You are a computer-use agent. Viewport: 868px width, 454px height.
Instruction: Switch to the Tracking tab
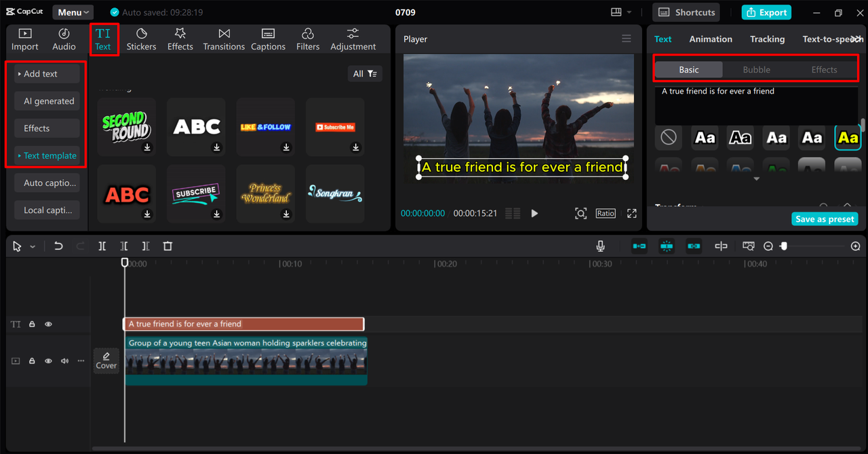point(767,39)
